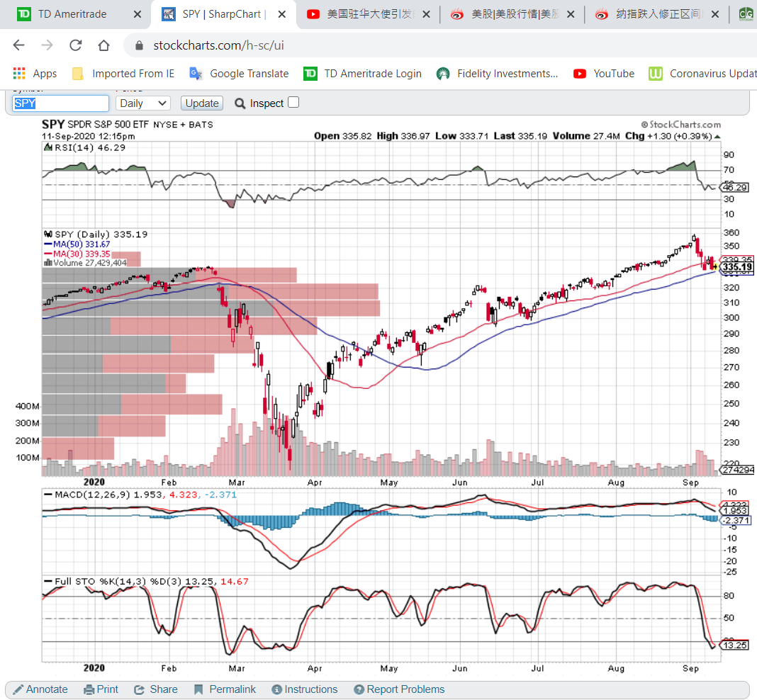Click the Update button
757x700 pixels.
[x=202, y=103]
